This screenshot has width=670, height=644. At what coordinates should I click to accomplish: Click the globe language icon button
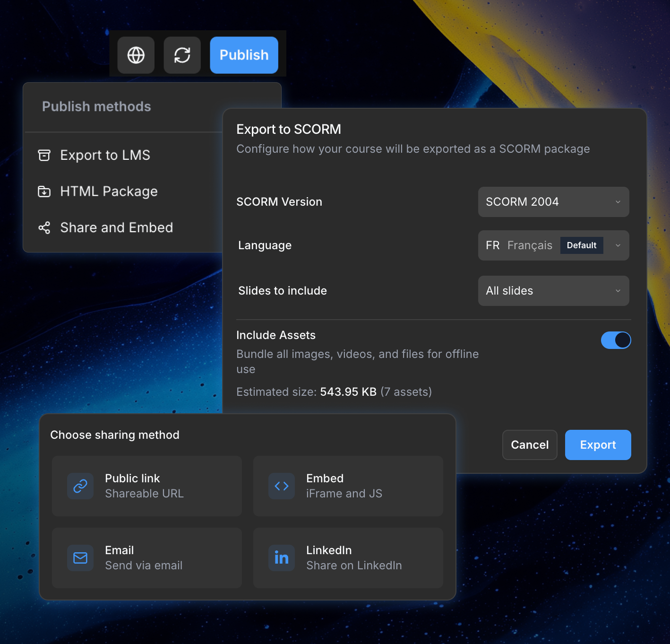(x=136, y=55)
